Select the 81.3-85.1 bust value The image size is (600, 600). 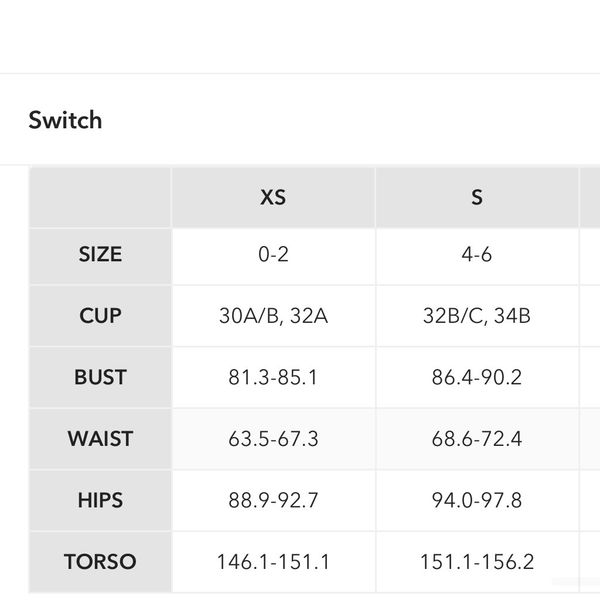click(x=273, y=377)
